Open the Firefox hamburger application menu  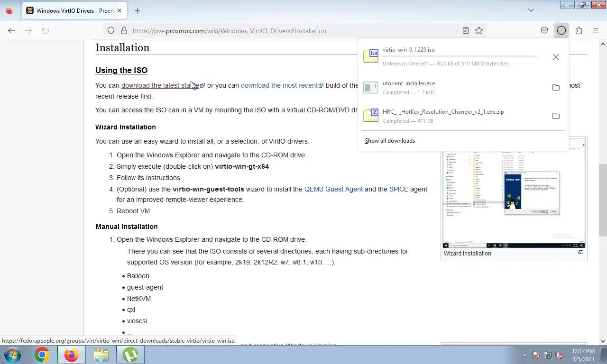coord(596,31)
